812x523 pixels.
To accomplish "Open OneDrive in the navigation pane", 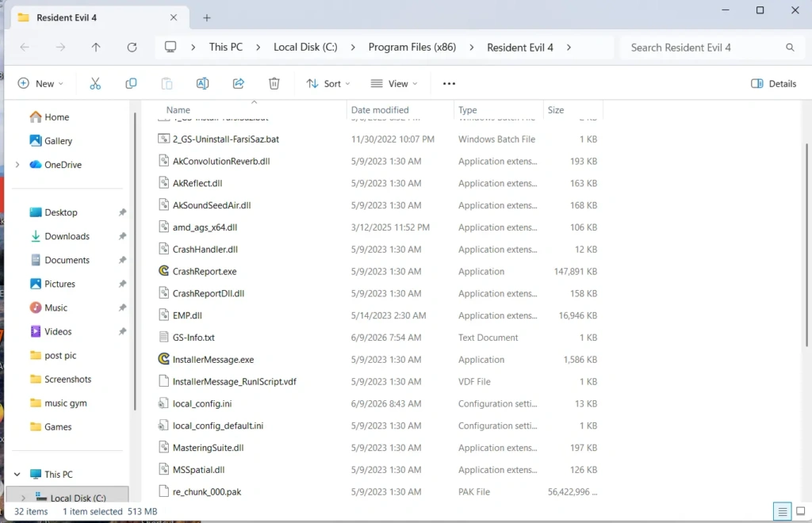I will (x=56, y=165).
